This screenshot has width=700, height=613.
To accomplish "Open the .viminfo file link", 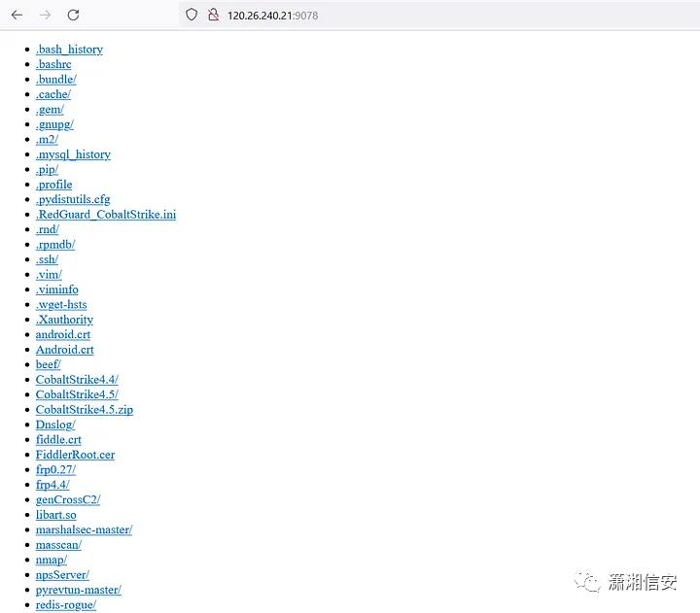I will click(x=57, y=289).
